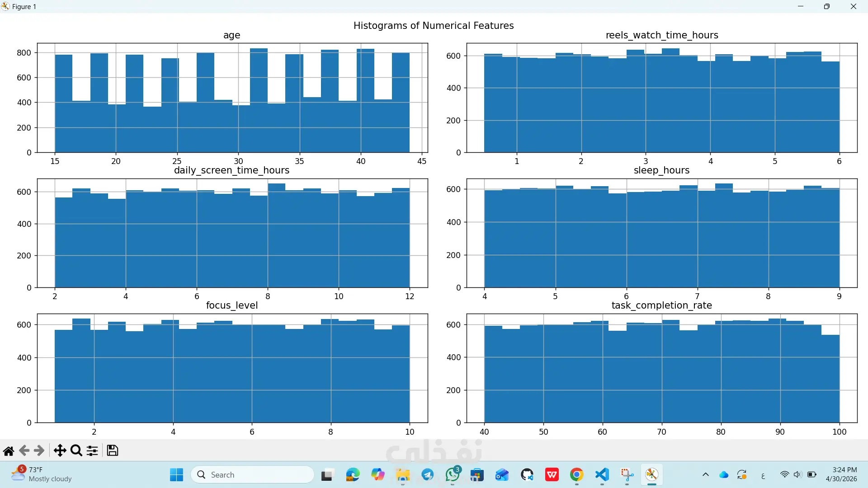Open Visual Studio Code from taskbar
The width and height of the screenshot is (868, 488).
click(x=602, y=475)
